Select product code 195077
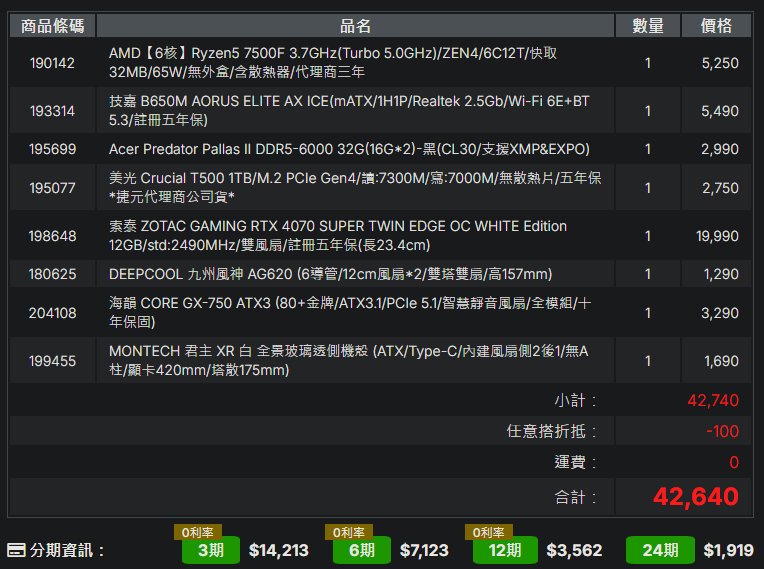764x569 pixels. [x=52, y=188]
